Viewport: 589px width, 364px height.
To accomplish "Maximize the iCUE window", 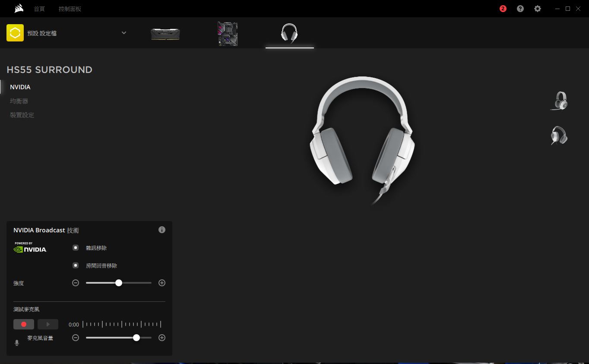I will pyautogui.click(x=568, y=9).
